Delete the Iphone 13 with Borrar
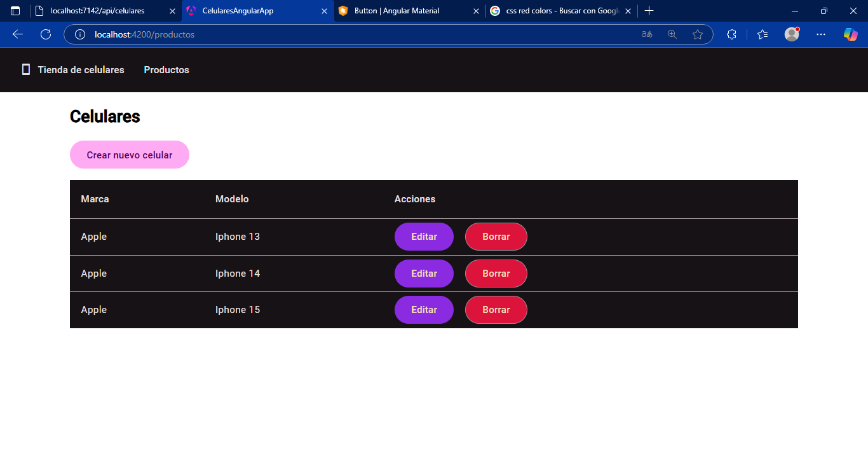The height and width of the screenshot is (458, 868). pyautogui.click(x=496, y=237)
